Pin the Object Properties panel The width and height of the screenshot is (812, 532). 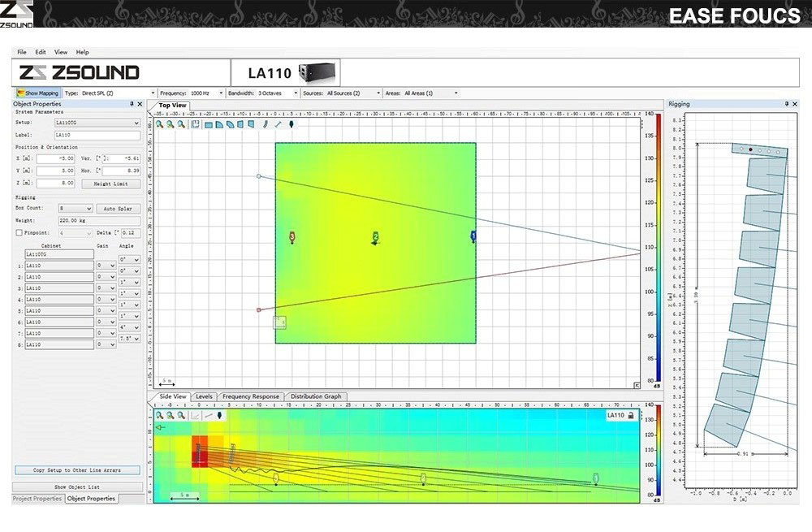[x=132, y=104]
